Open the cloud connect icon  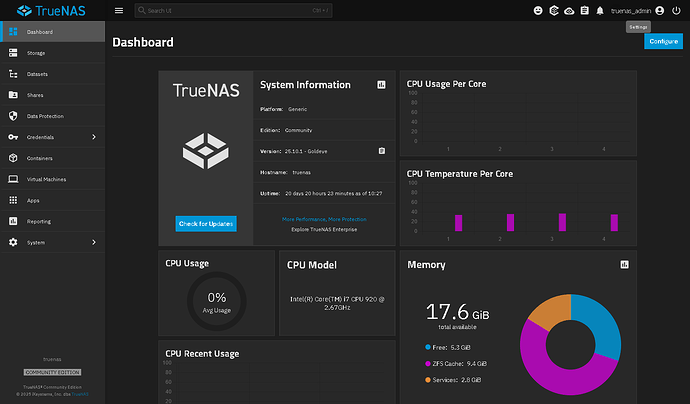pyautogui.click(x=569, y=11)
